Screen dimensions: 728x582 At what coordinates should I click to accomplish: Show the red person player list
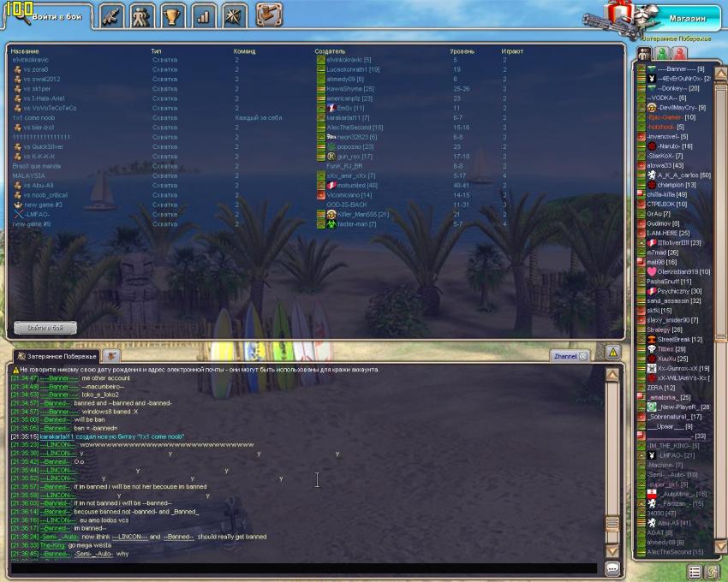click(x=679, y=53)
